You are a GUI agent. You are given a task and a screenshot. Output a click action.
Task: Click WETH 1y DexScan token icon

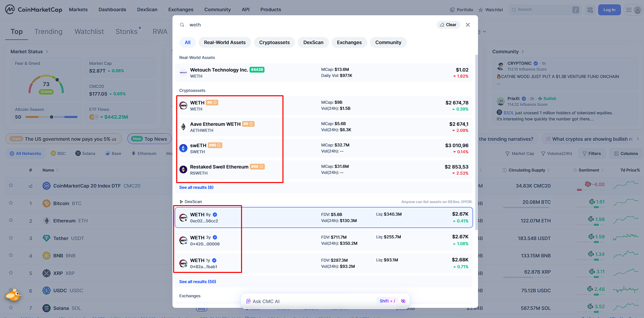(183, 263)
